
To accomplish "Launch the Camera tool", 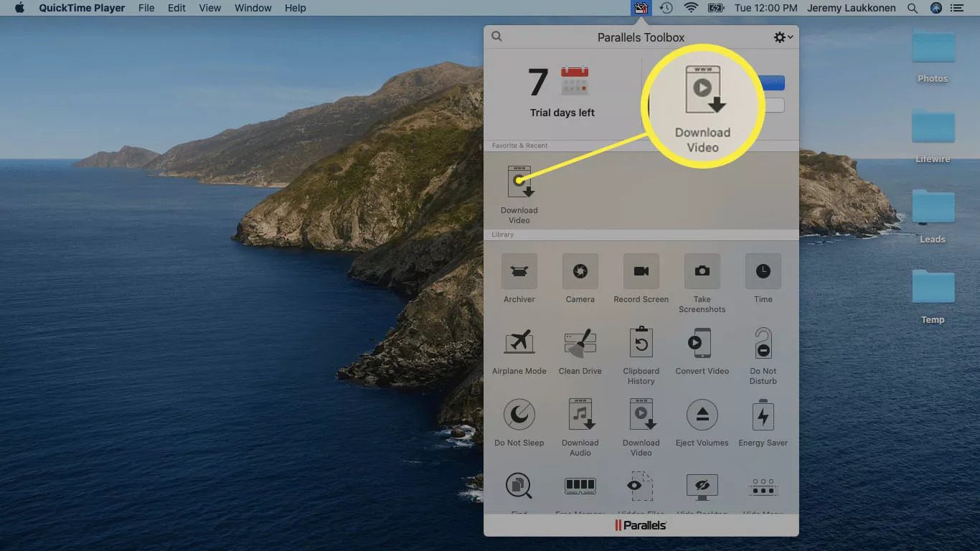I will click(x=580, y=272).
